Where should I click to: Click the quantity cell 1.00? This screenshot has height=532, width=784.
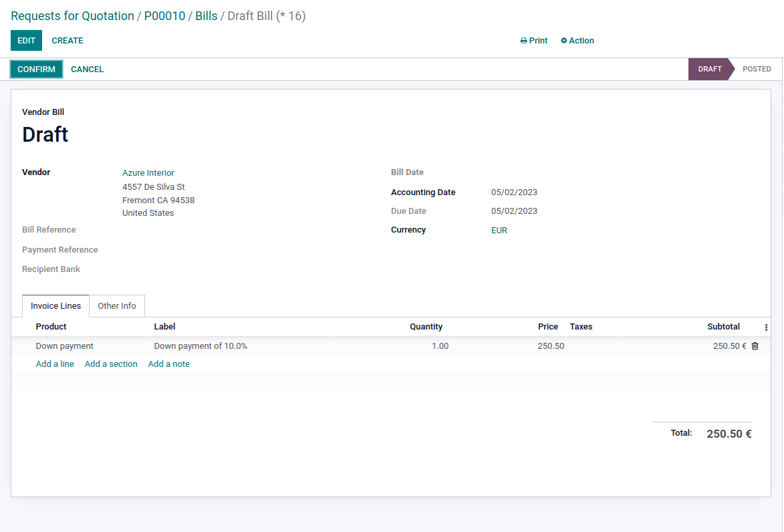click(x=440, y=346)
